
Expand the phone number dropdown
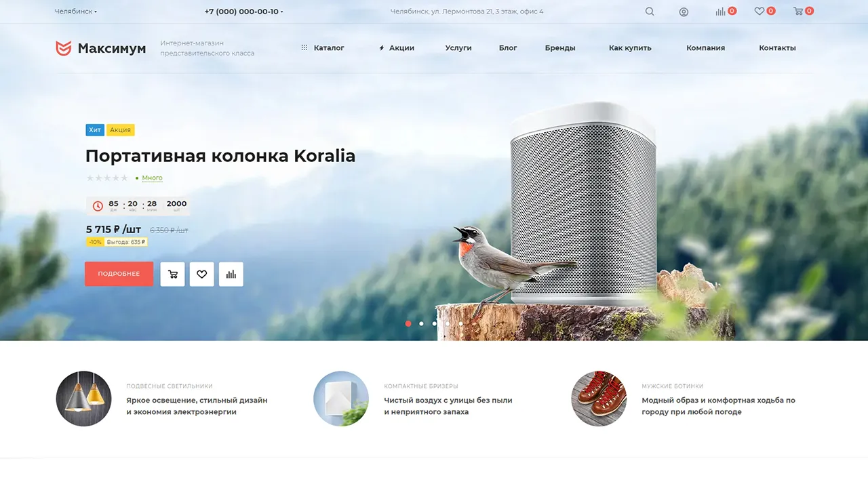pos(243,12)
